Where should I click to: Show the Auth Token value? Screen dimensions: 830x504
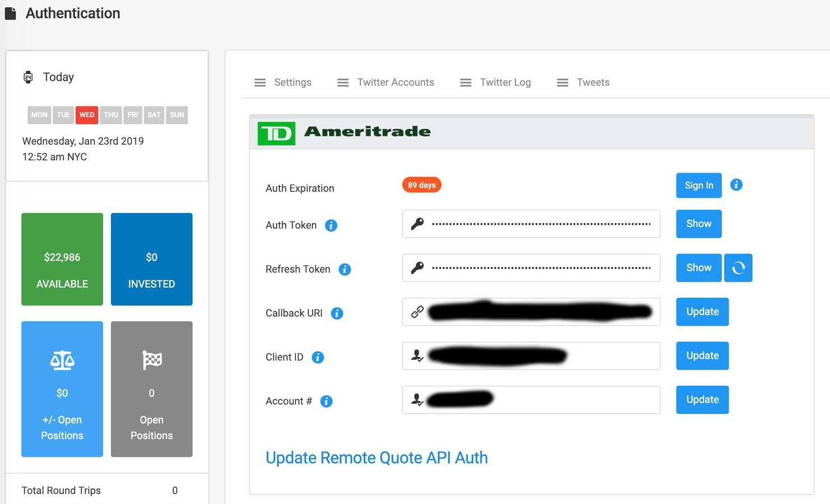(699, 224)
